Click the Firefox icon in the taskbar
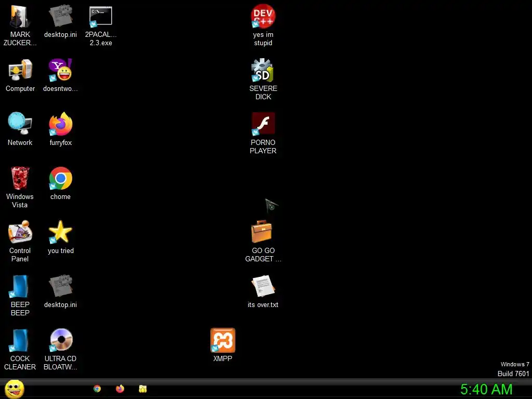Screen dimensions: 532x399 click(120, 389)
